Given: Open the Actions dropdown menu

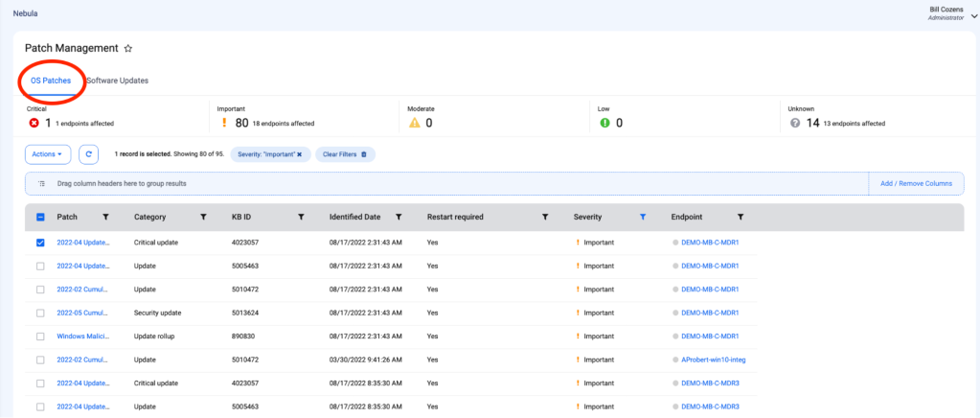Looking at the screenshot, I should pos(48,153).
